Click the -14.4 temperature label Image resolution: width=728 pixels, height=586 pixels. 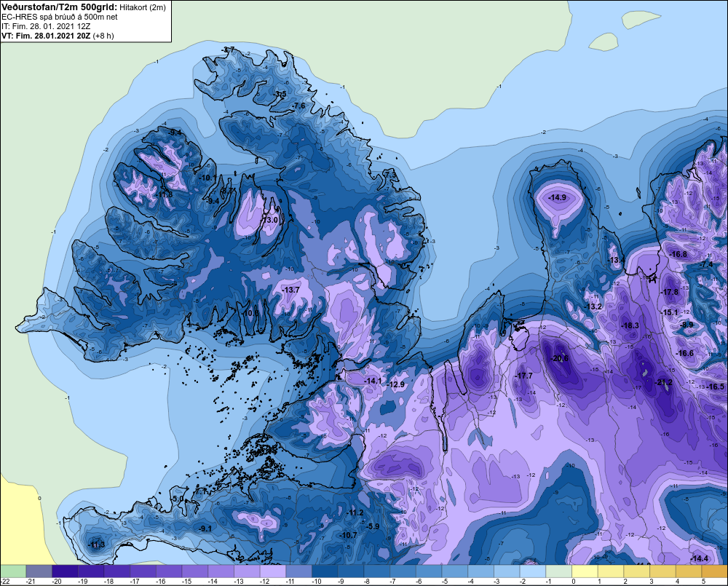[699, 558]
